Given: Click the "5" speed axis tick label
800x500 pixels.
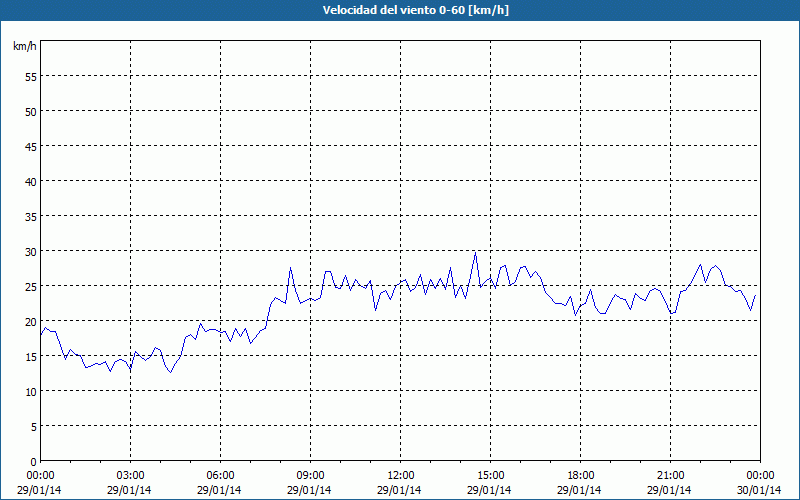Looking at the screenshot, I should [x=34, y=427].
